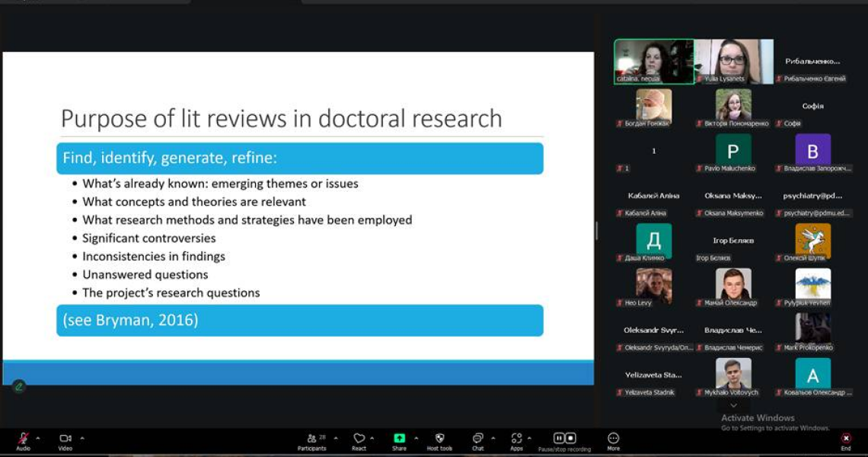
Task: Open the Apps icon
Action: (x=516, y=439)
